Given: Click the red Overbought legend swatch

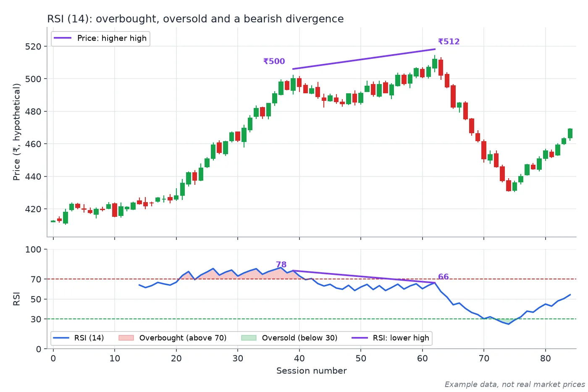Looking at the screenshot, I should coord(126,338).
